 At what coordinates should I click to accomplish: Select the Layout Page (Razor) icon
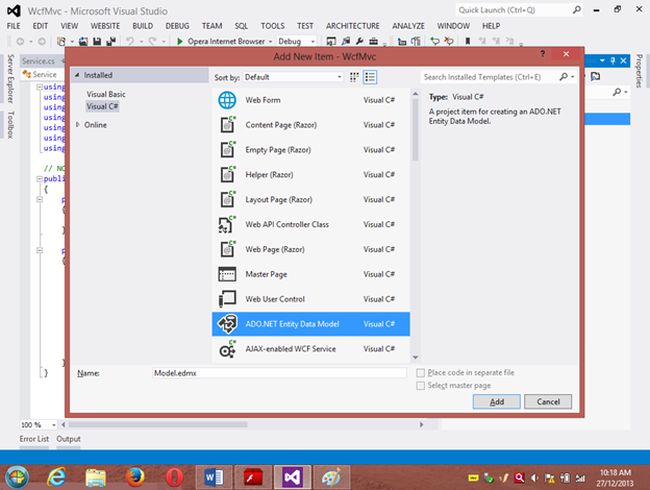[227, 199]
